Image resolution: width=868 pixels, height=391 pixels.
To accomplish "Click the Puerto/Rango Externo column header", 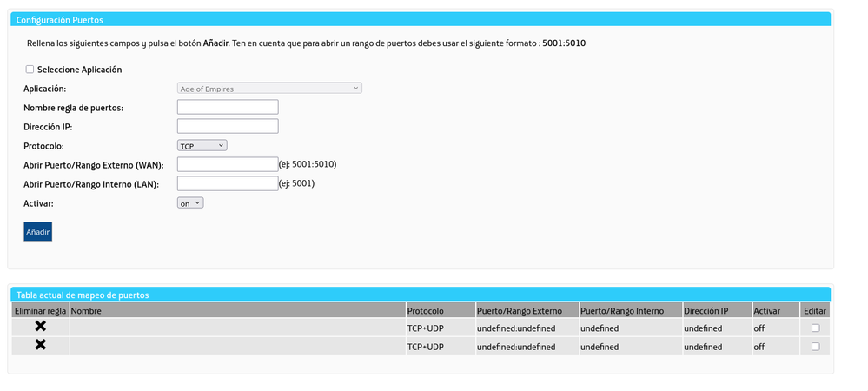I will click(520, 310).
